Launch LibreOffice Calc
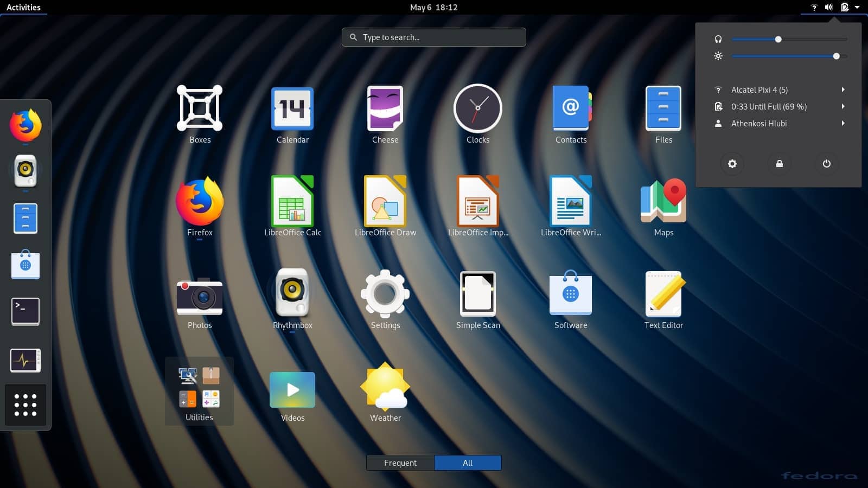This screenshot has height=488, width=868. tap(292, 206)
